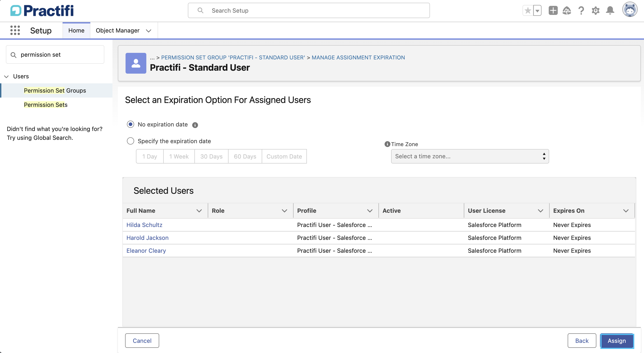Open the user profile avatar
The height and width of the screenshot is (353, 644).
[630, 10]
